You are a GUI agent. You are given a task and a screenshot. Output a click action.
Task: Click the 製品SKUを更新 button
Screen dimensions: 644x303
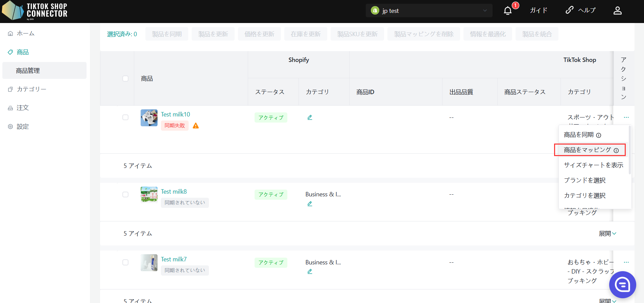click(x=357, y=34)
